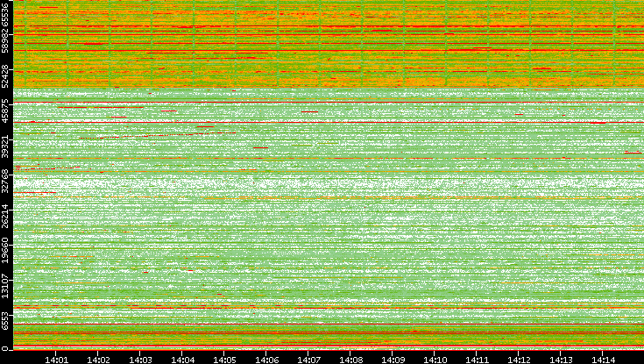
Task: Select the 14:02 time label
Action: 98,360
